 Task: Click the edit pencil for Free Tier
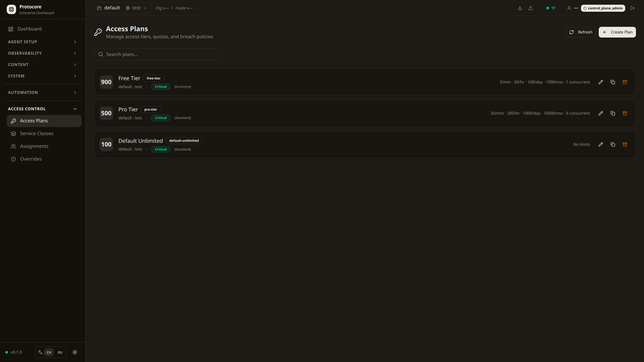601,82
